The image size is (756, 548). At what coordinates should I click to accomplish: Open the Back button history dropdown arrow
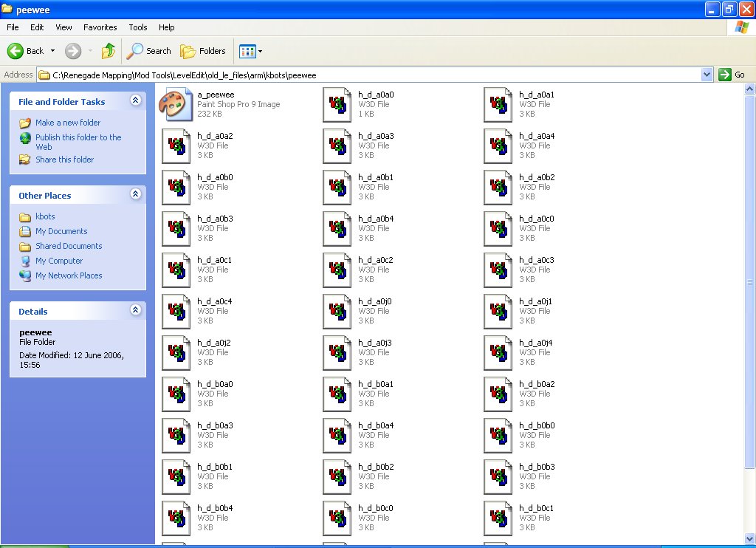pos(52,51)
